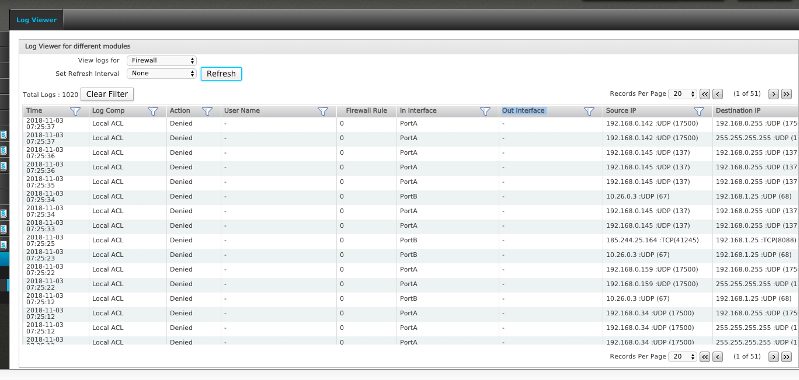
Task: Open the Source IP column filter icon
Action: 699,111
